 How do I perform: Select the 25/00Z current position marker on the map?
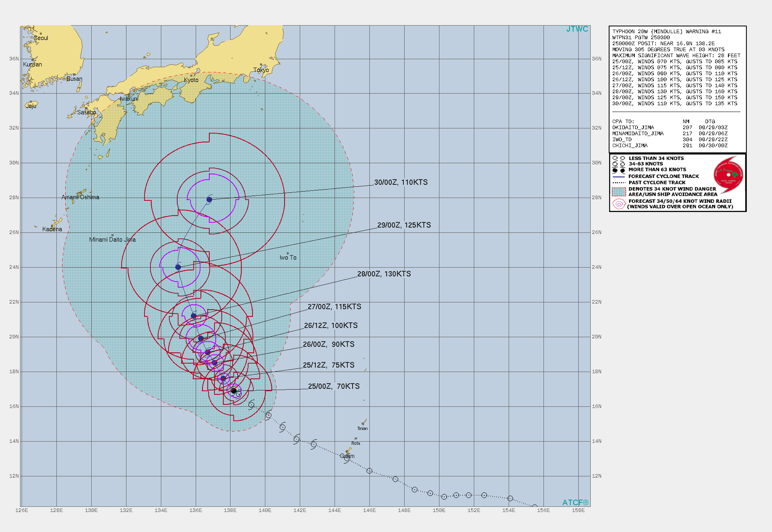pos(234,391)
